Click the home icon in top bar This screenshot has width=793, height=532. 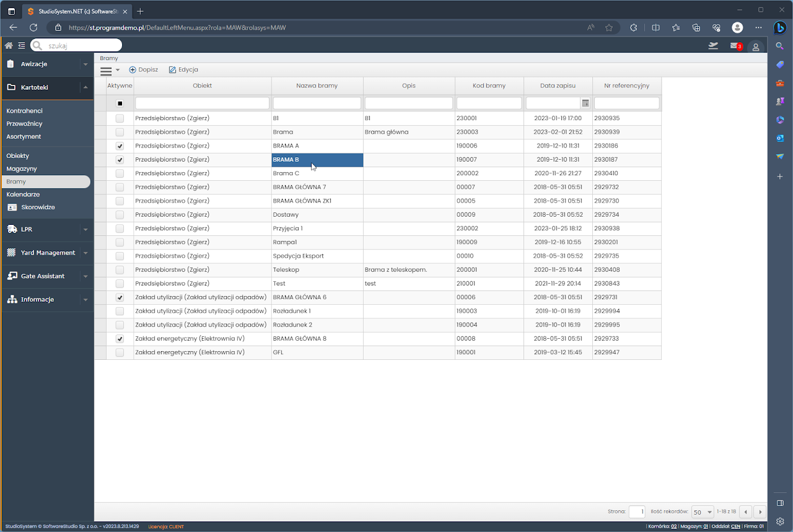[9, 45]
